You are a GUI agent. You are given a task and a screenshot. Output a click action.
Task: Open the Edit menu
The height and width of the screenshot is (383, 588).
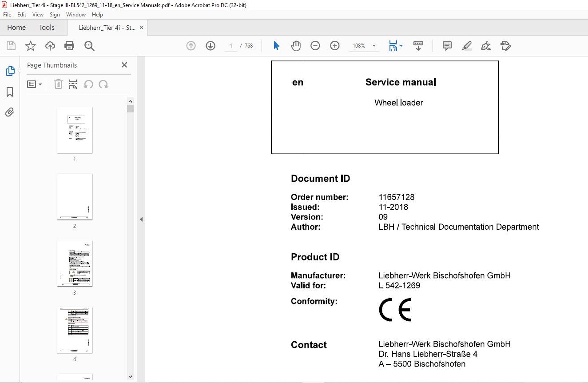click(x=22, y=15)
